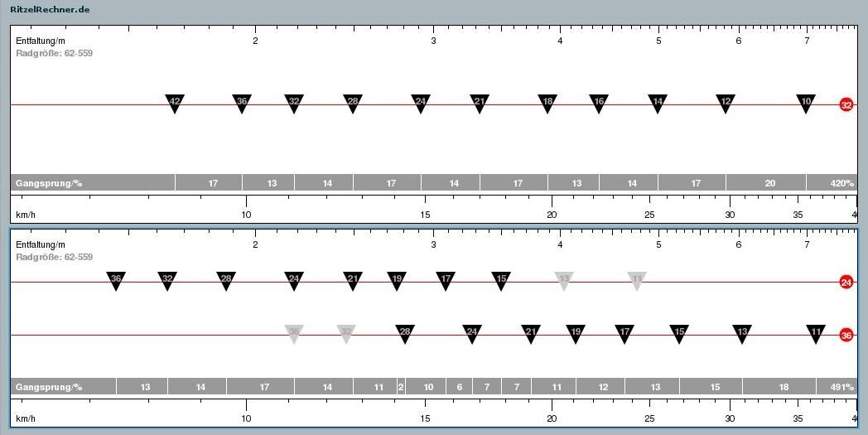868x435 pixels.
Task: Click the Gangsprung/% label in upper chart
Action: click(x=49, y=183)
